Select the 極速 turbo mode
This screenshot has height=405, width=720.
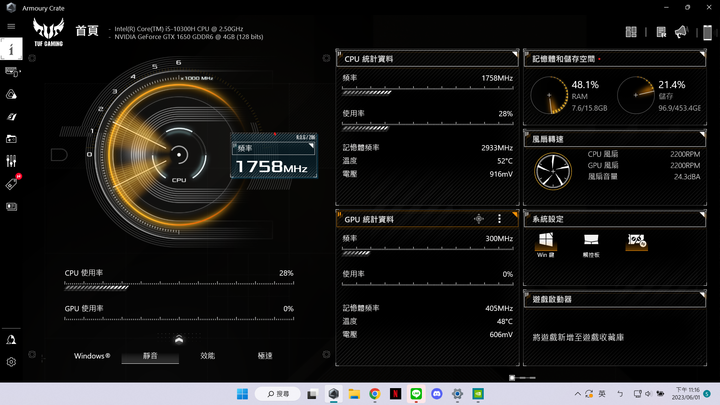pyautogui.click(x=265, y=356)
